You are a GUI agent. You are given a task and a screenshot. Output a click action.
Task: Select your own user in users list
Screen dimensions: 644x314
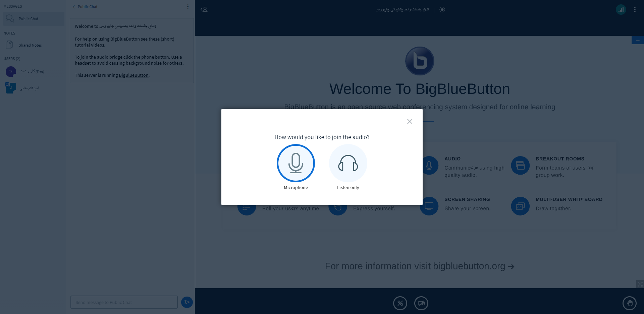[x=34, y=71]
